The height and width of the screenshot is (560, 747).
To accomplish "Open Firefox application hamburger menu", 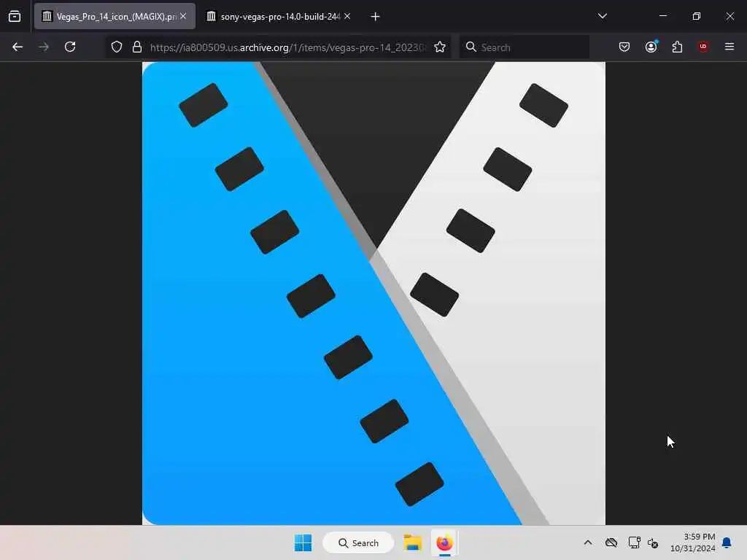I will click(729, 47).
